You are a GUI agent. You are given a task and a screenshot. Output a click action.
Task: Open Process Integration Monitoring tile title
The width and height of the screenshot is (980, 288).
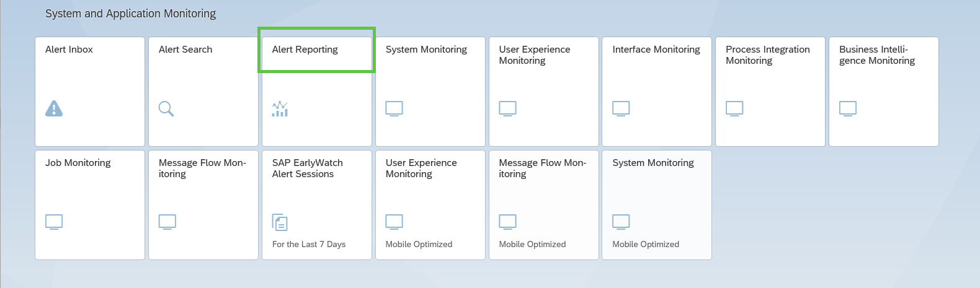(768, 55)
